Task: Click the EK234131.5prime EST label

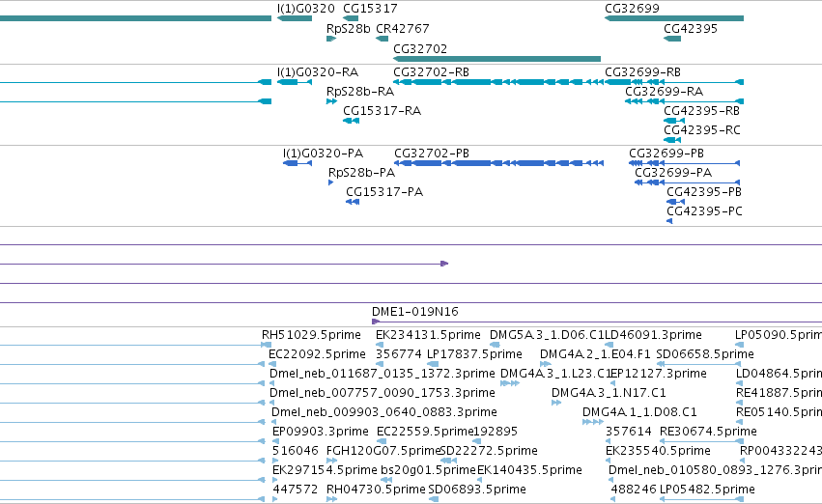Action: click(428, 335)
